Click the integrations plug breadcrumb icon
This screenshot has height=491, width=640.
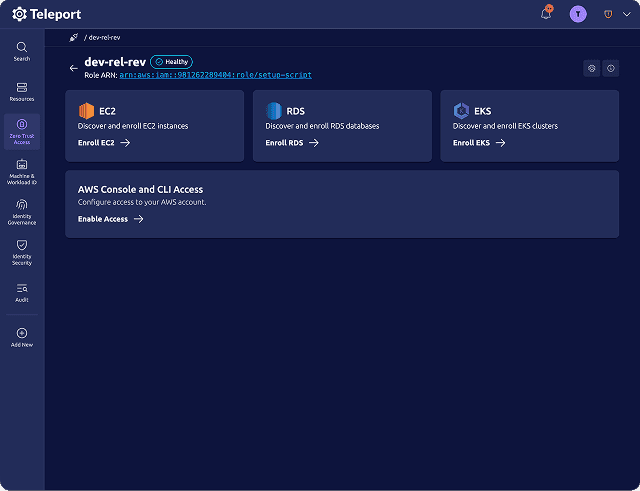click(x=73, y=38)
